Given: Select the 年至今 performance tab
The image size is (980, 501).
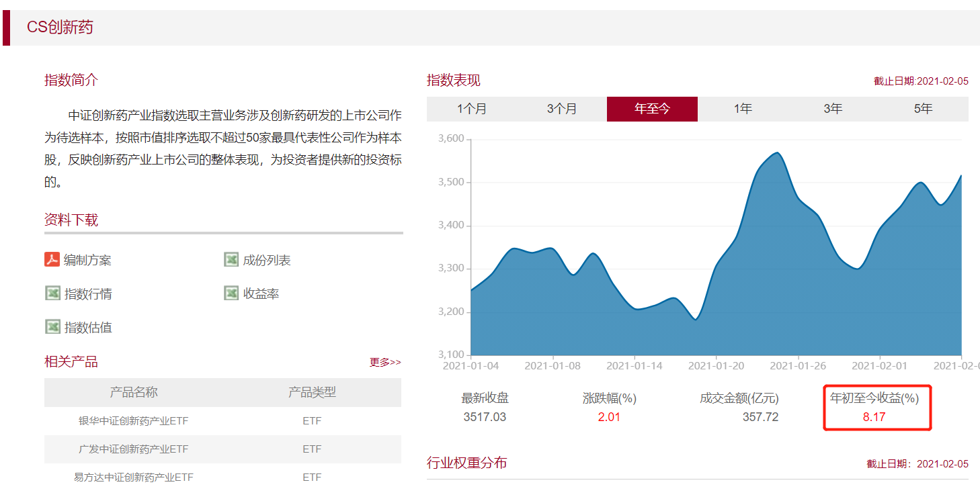Looking at the screenshot, I should click(x=652, y=109).
